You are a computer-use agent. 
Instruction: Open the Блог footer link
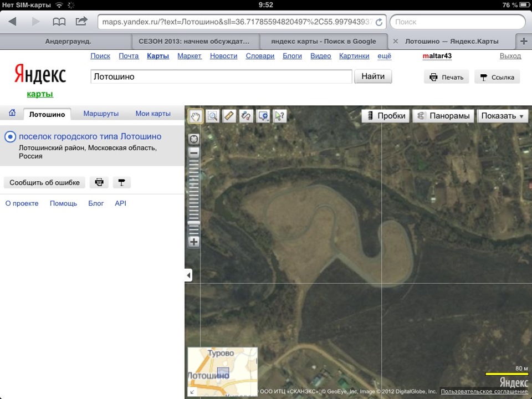96,203
